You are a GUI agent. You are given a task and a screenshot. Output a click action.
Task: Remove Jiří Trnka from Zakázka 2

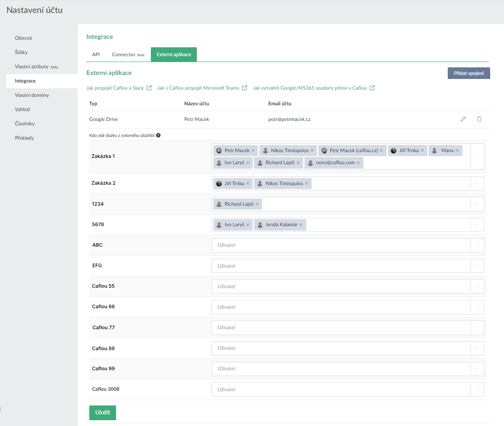click(247, 184)
